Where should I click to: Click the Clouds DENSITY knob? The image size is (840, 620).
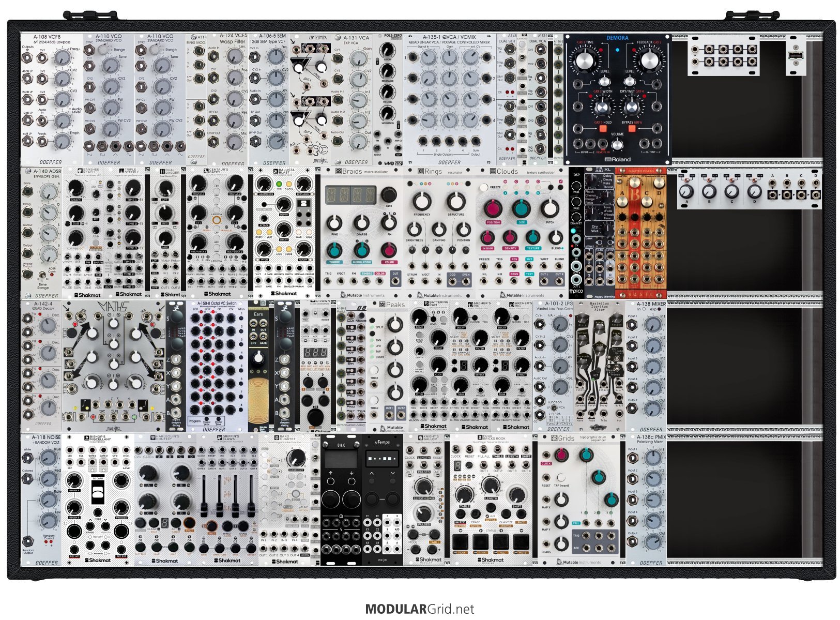point(510,237)
